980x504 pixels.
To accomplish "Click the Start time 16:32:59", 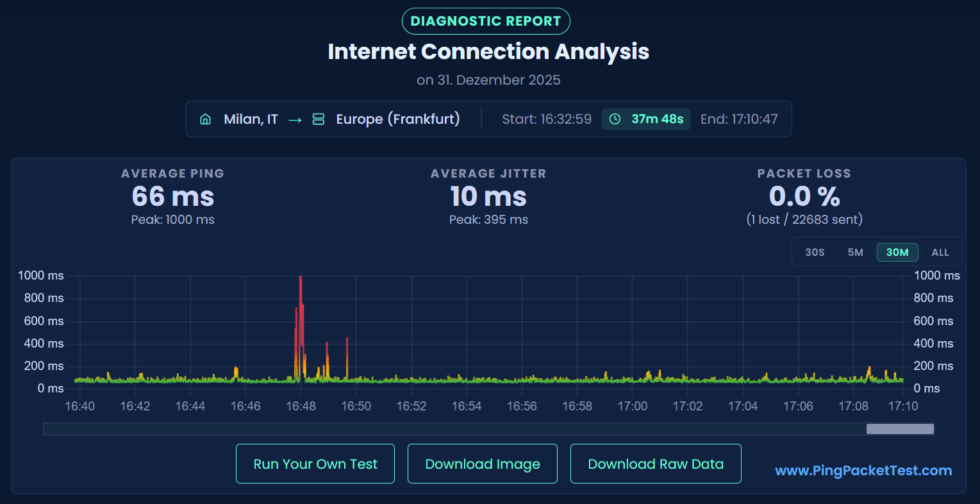I will click(x=547, y=119).
